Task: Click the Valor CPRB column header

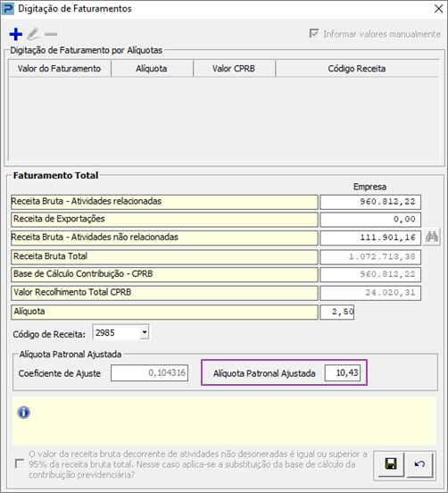Action: (x=234, y=69)
